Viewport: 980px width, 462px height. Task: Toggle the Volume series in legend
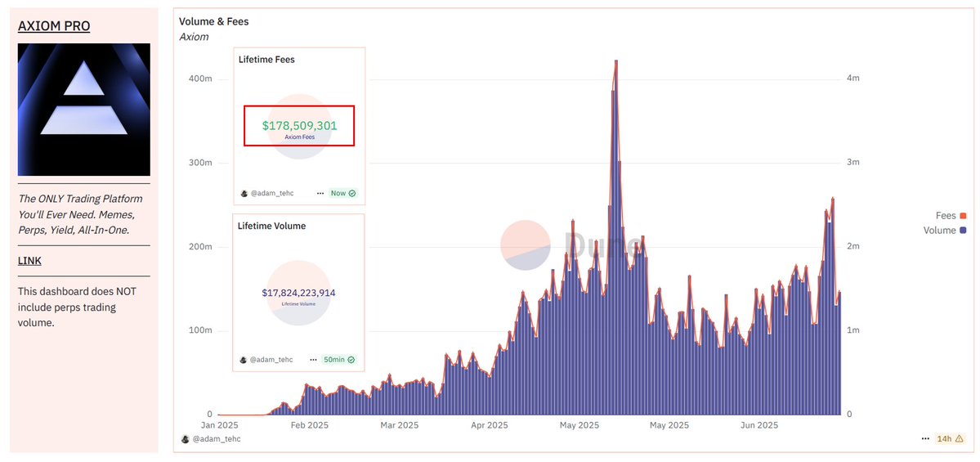pyautogui.click(x=944, y=230)
